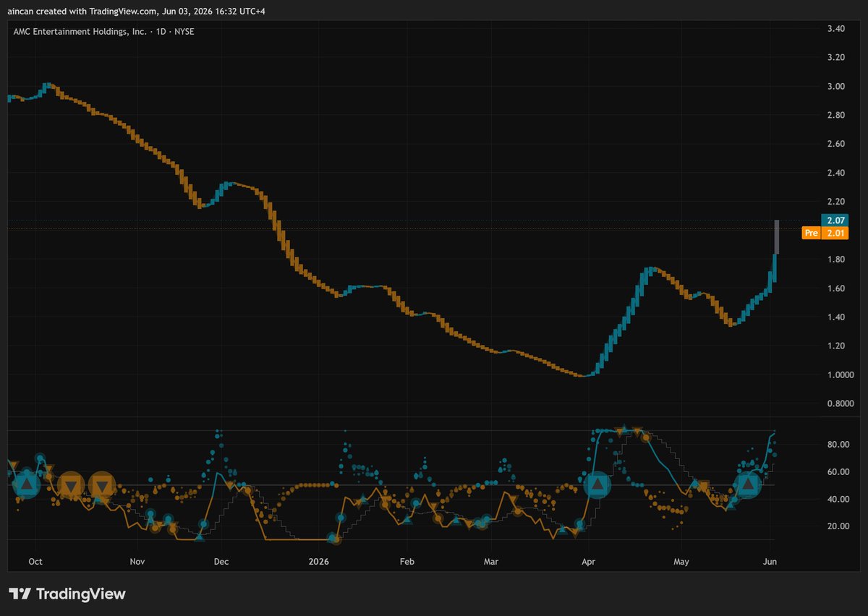
Task: Click the second large orange down-arrow signal in October
Action: tap(102, 485)
